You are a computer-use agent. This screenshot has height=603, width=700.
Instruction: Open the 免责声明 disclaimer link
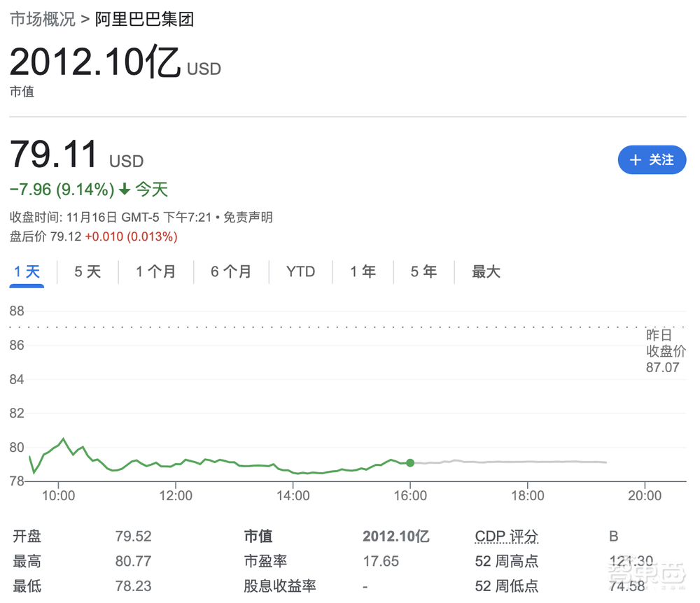248,218
